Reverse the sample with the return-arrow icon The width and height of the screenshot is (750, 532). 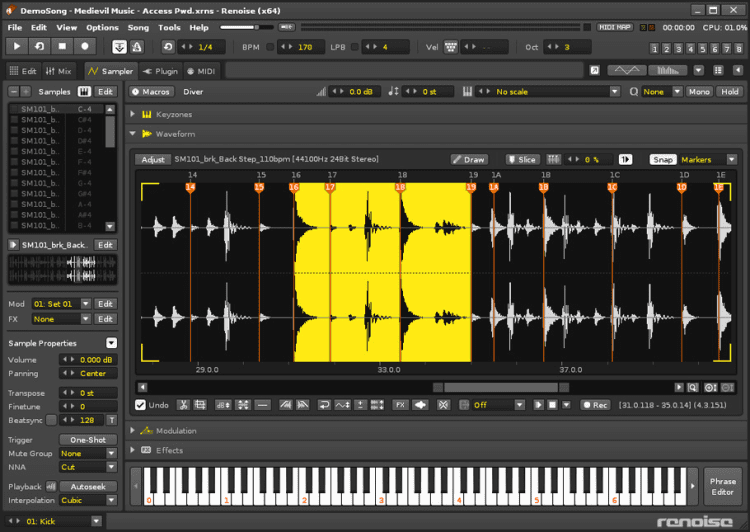coord(324,405)
